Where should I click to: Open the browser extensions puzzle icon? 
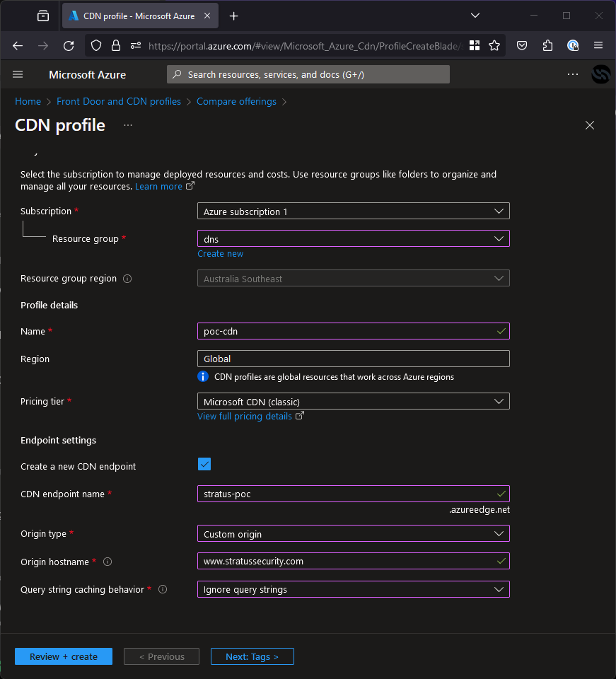point(547,45)
